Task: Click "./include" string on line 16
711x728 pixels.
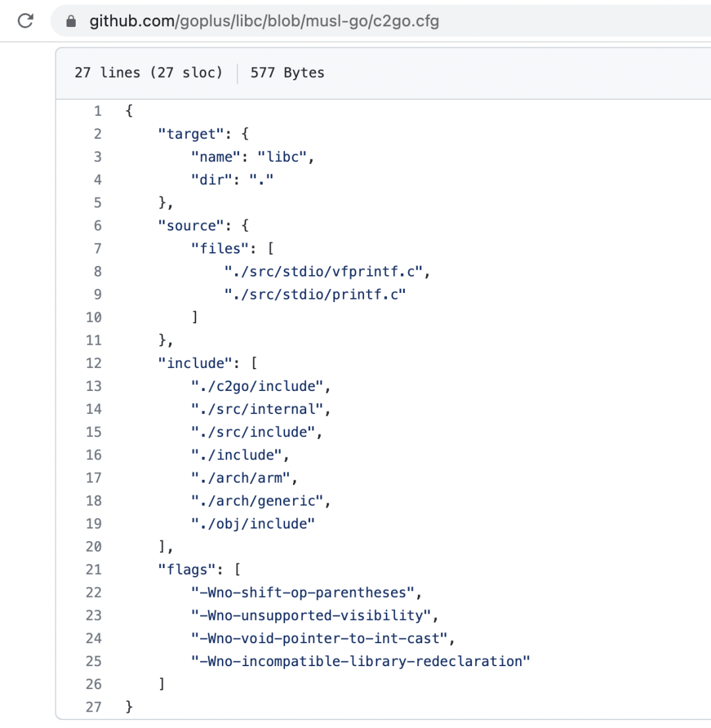Action: point(236,455)
